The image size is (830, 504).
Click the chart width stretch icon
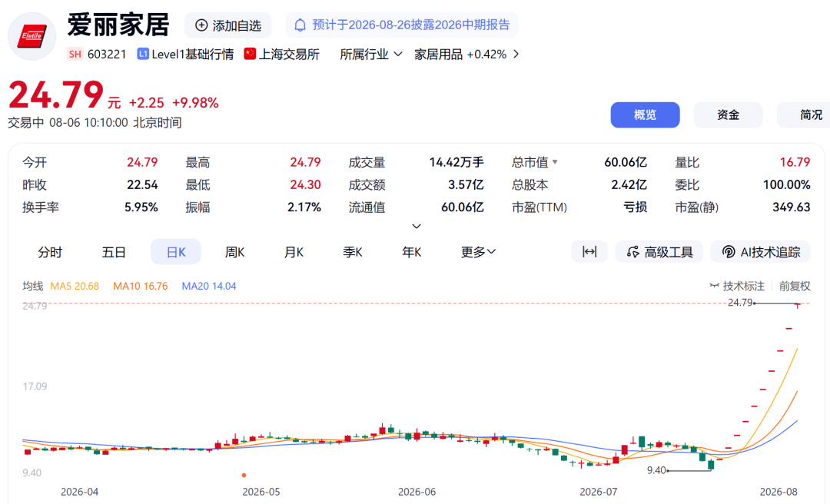589,252
